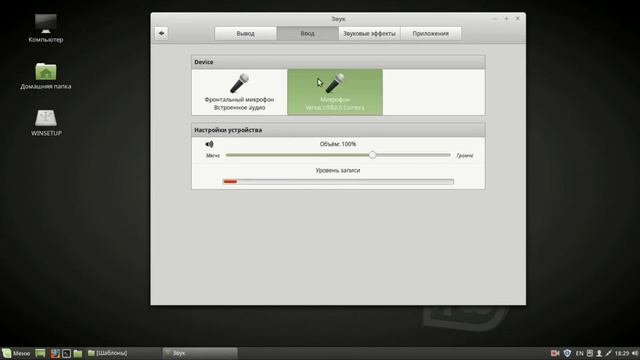Launch the web browser from the panel
The height and width of the screenshot is (360, 640).
point(55,353)
